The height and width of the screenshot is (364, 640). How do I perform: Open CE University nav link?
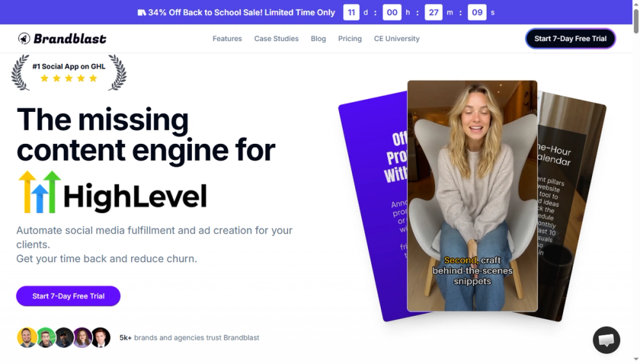tap(397, 38)
